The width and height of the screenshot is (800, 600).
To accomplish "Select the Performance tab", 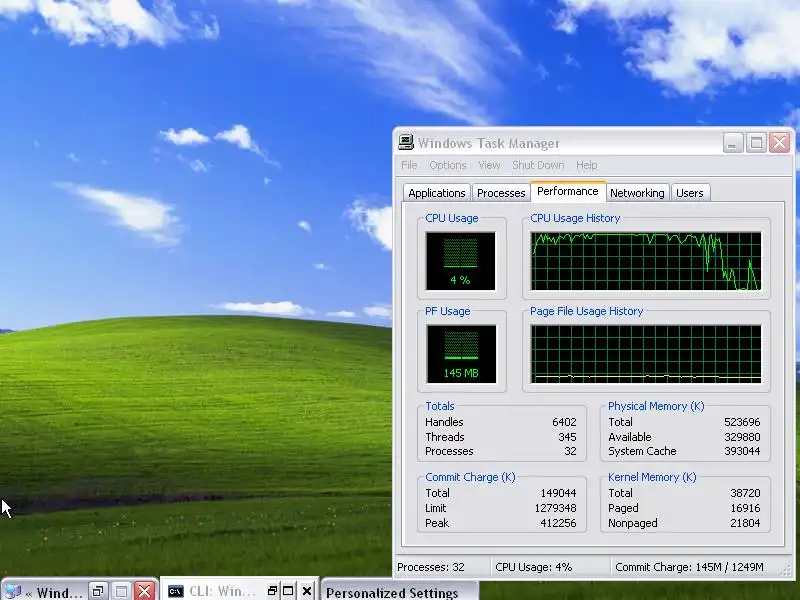I will (568, 191).
